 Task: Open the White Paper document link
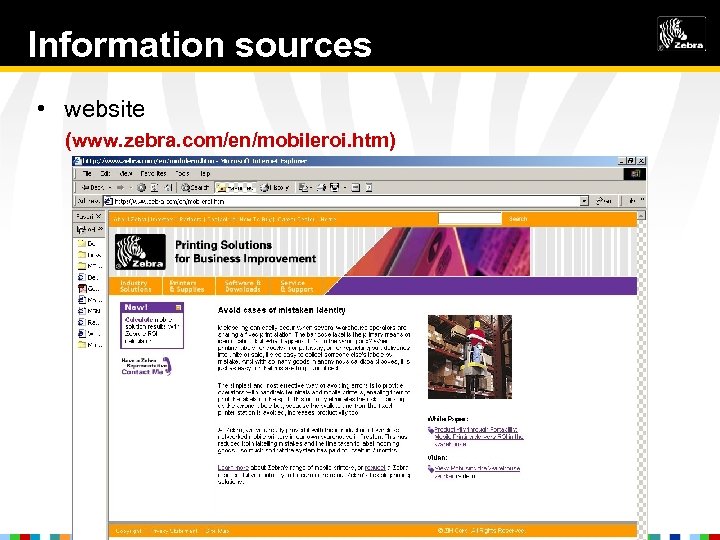click(x=478, y=437)
